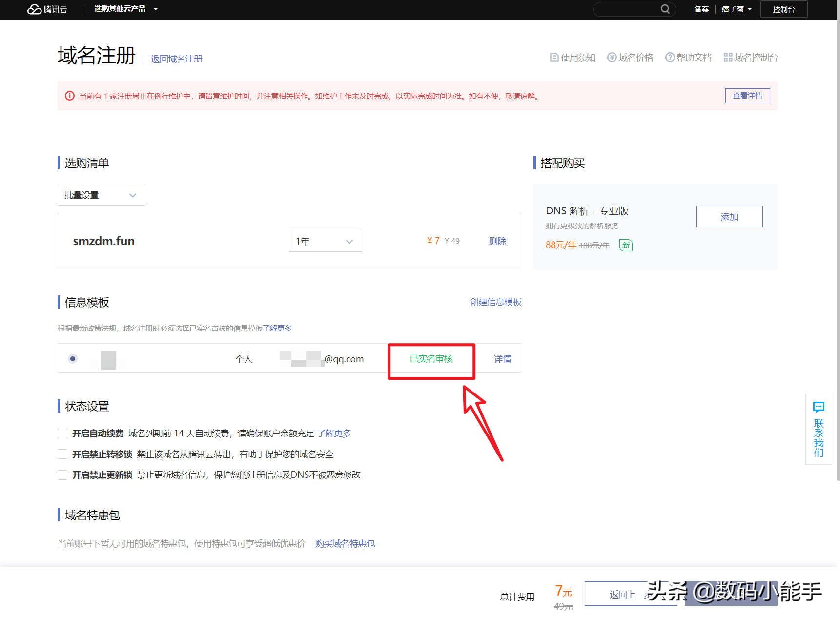Open the 批量设置 dropdown
This screenshot has height=620, width=840.
(101, 194)
